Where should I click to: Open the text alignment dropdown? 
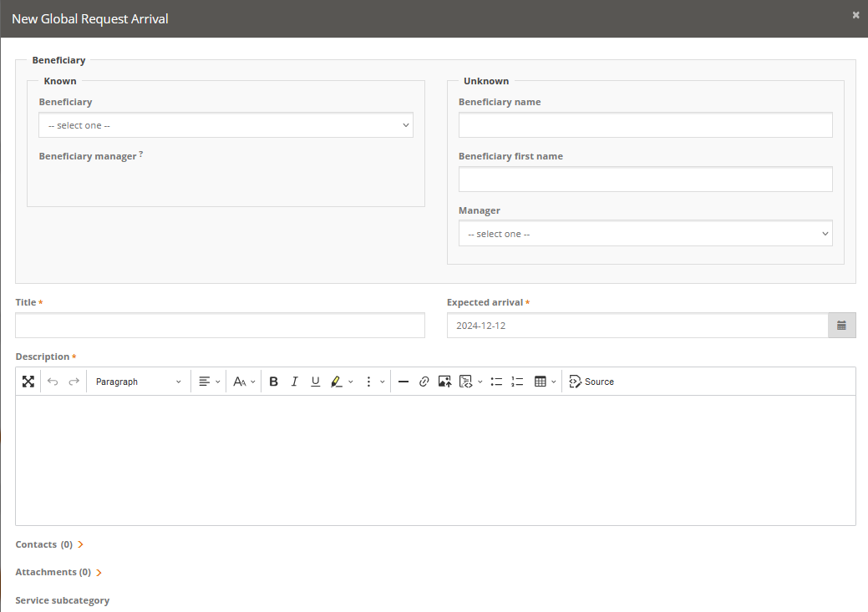tap(209, 382)
